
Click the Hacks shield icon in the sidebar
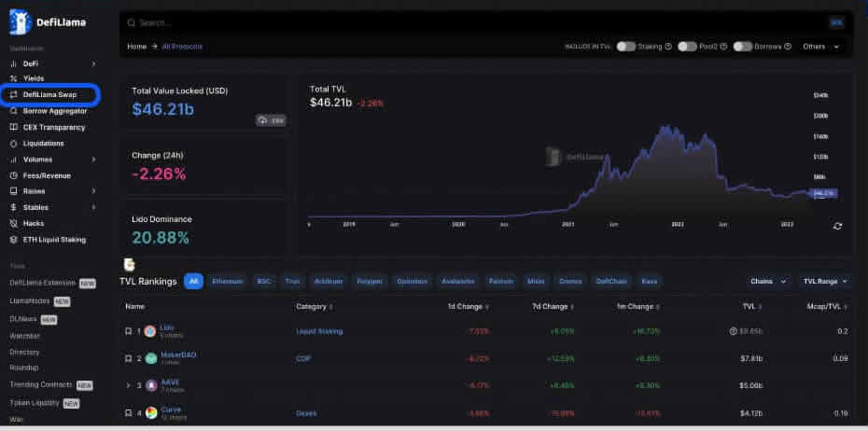coord(14,224)
